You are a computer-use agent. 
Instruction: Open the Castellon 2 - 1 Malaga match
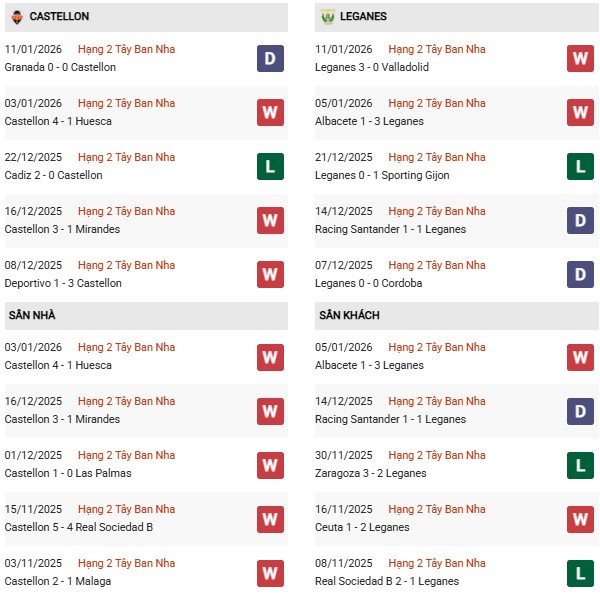coord(58,581)
